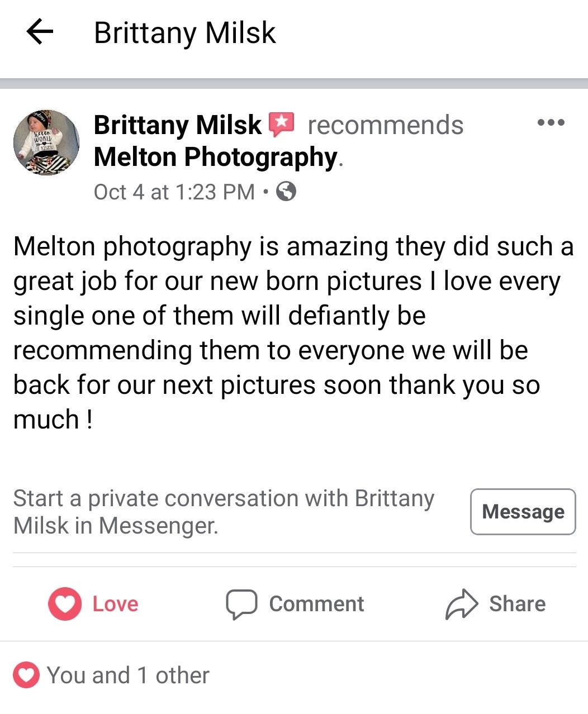Click the Share label

[x=517, y=604]
